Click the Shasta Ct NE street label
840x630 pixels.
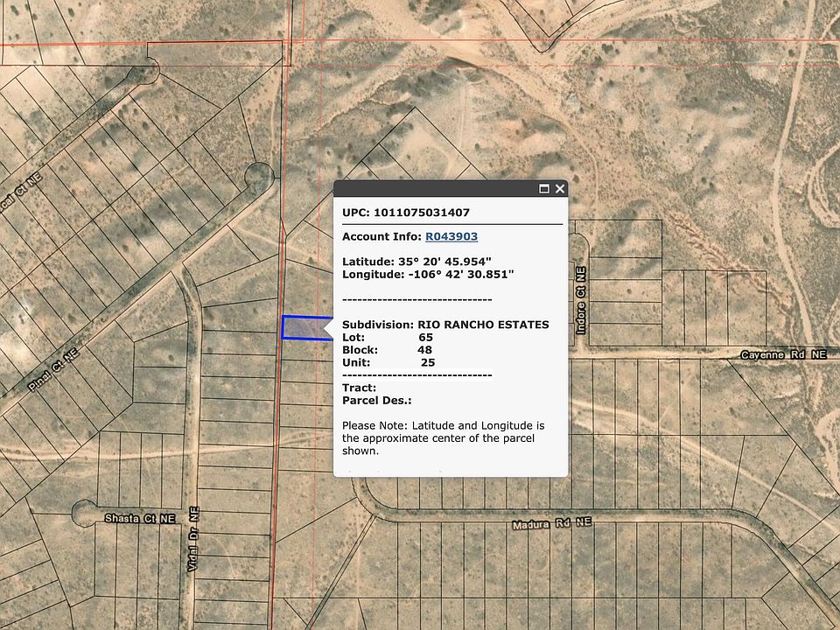coord(140,518)
